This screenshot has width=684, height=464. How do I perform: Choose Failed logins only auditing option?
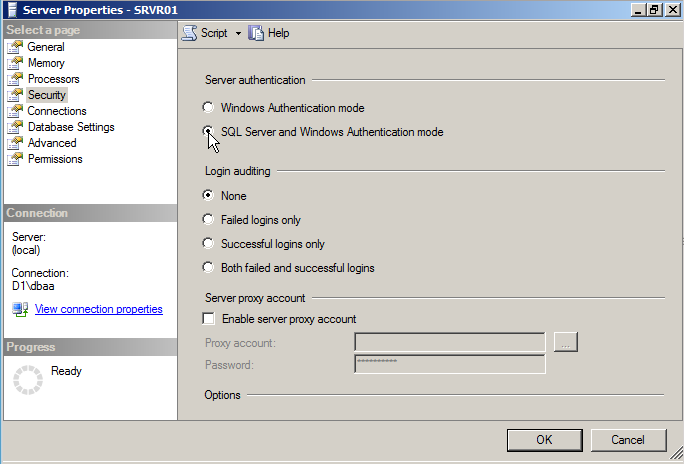pyautogui.click(x=208, y=220)
